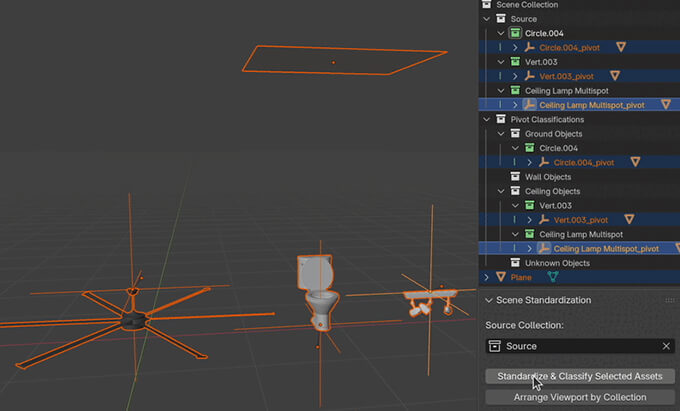Click the Plane mesh data icon
Screen dimensions: 680x411
(553, 277)
